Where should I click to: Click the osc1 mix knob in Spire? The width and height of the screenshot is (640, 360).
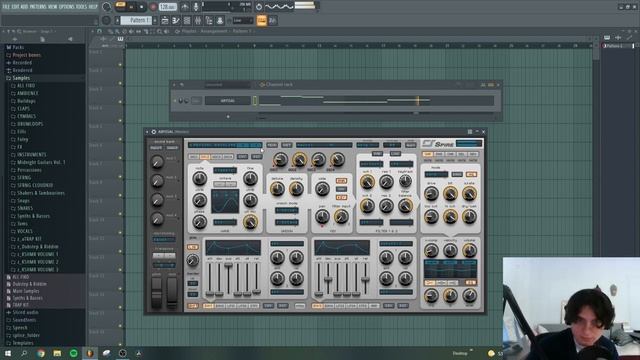coord(280,160)
